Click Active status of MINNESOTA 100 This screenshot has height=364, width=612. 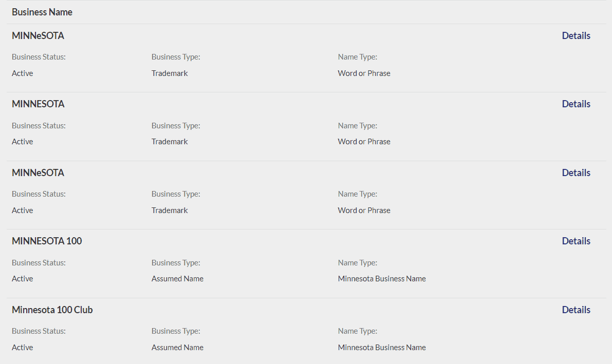coord(23,279)
